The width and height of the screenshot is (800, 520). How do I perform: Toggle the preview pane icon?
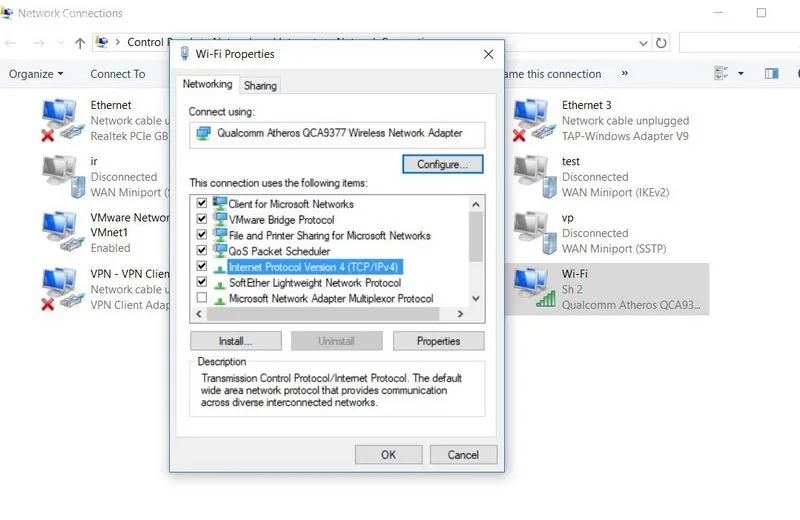(x=771, y=73)
